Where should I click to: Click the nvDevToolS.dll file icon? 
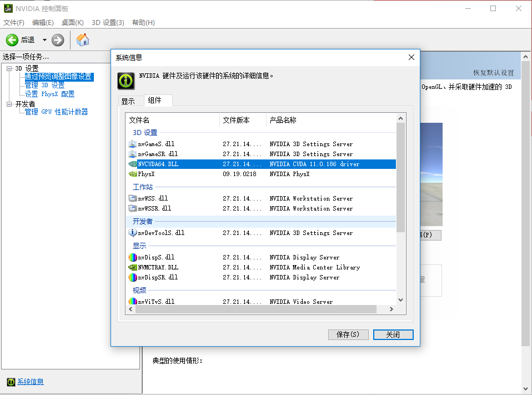132,233
